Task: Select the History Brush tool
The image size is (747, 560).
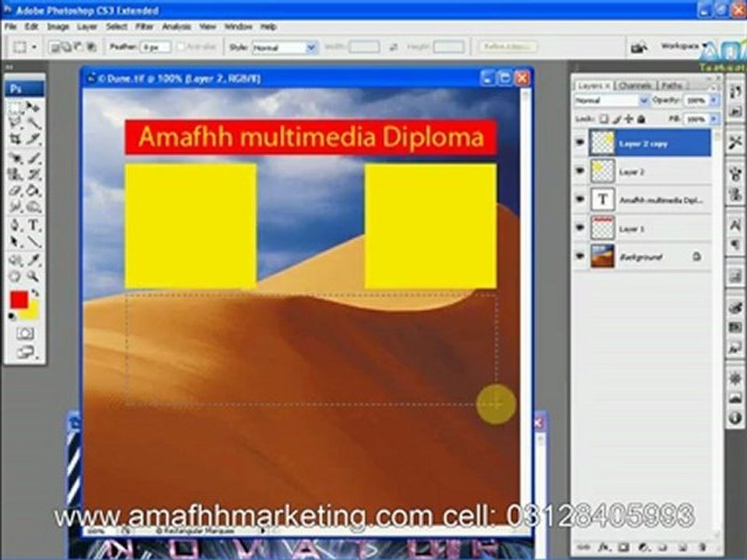Action: [33, 174]
